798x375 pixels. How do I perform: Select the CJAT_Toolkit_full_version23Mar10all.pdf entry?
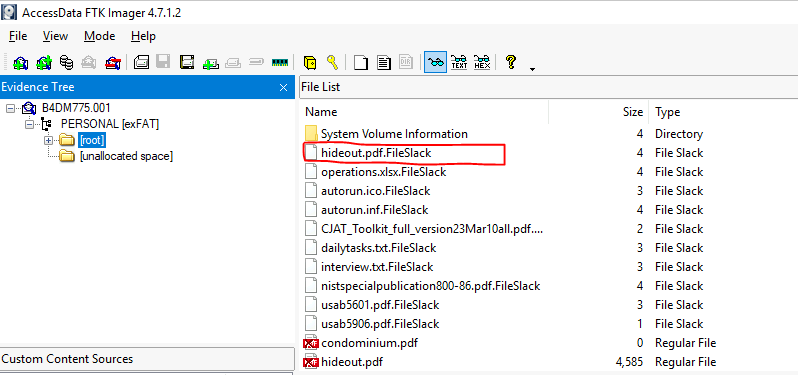point(432,229)
